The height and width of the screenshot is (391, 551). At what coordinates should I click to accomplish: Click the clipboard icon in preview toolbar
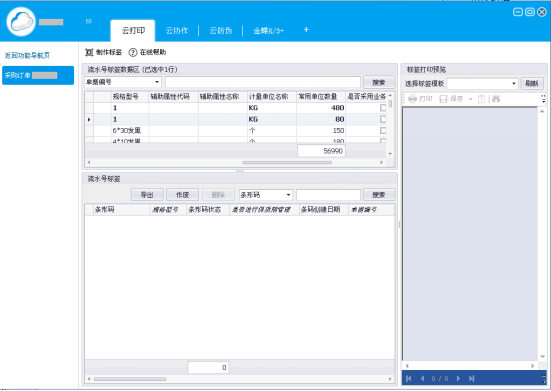point(481,99)
